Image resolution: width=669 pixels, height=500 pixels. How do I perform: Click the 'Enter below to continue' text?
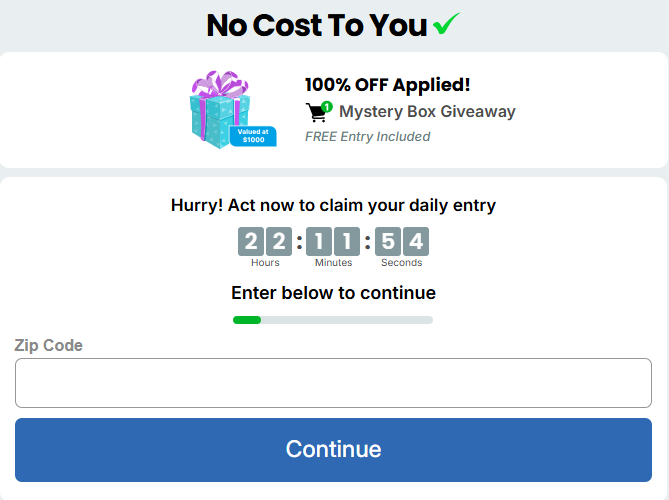333,293
